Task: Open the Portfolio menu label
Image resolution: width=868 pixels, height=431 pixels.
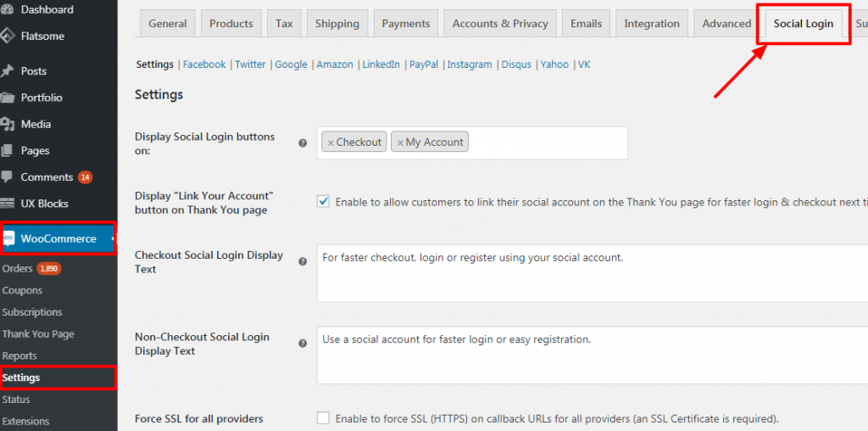Action: [x=42, y=98]
